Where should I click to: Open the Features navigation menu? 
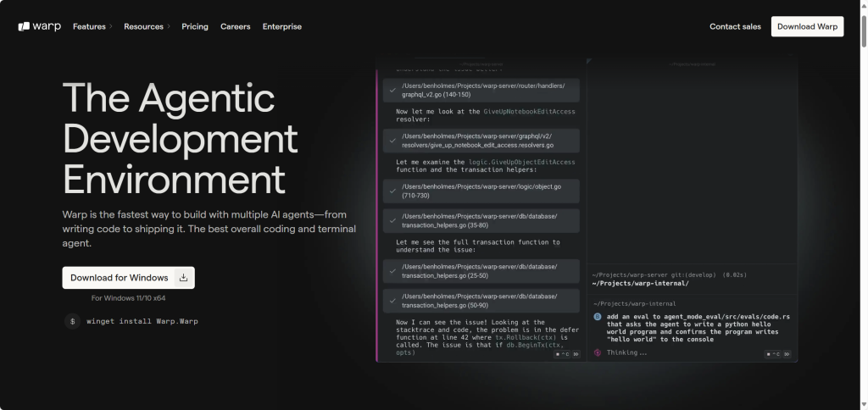(89, 26)
